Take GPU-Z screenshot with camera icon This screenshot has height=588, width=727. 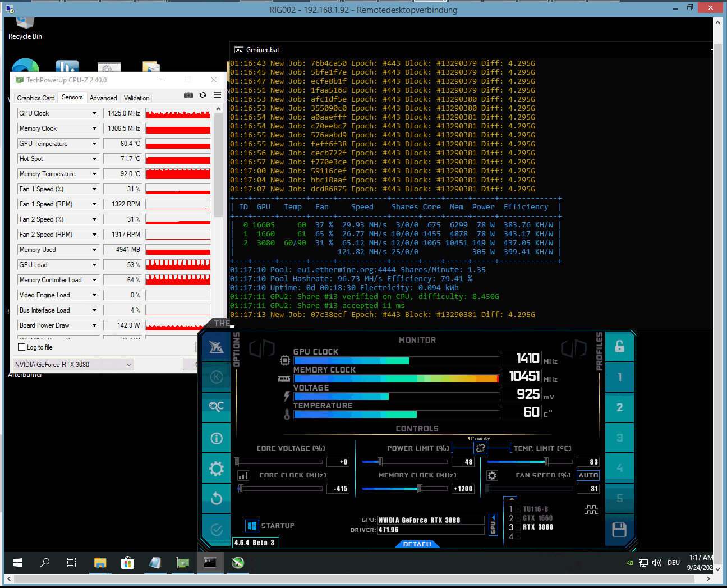pyautogui.click(x=188, y=95)
